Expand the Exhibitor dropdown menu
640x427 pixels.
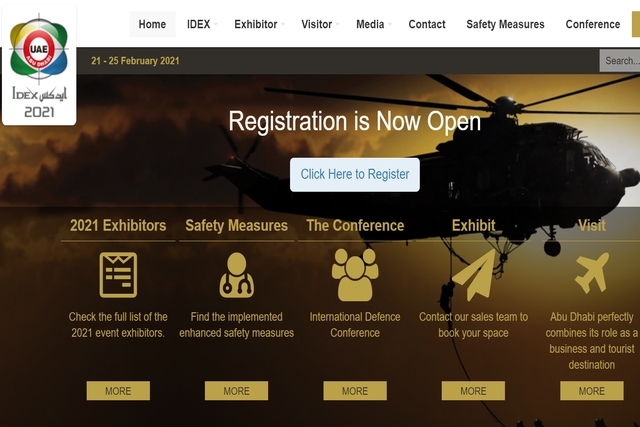click(259, 24)
